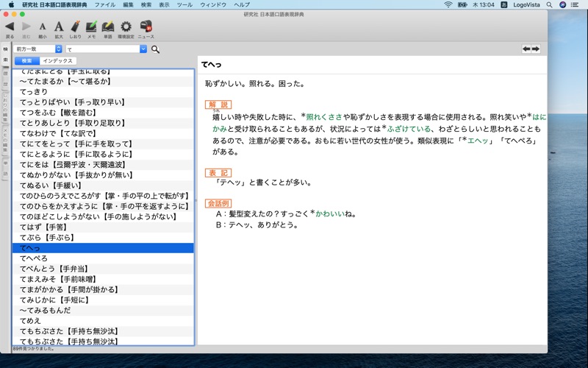Select the てぬるい【手緩い】 entry
This screenshot has height=368, width=588.
pos(103,185)
